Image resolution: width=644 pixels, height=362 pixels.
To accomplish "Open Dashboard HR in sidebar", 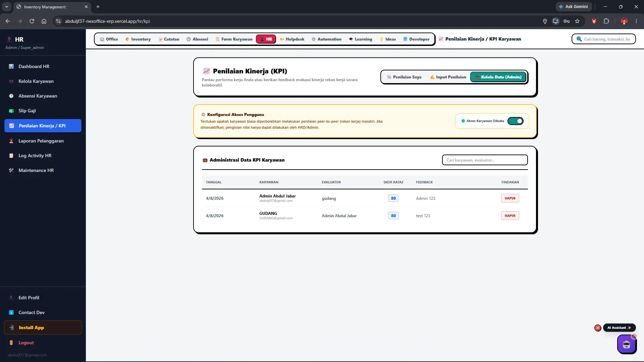I will pos(43,66).
